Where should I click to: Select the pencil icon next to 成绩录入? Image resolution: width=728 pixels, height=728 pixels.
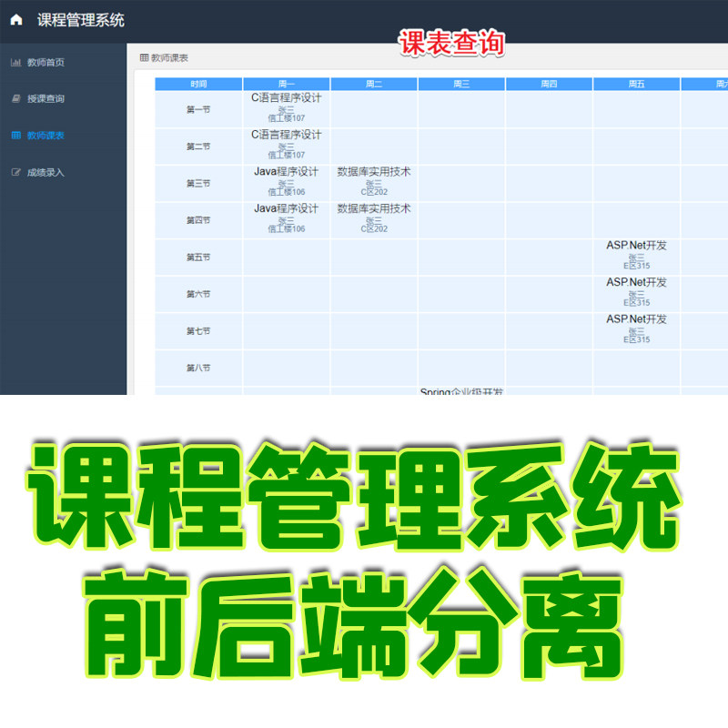click(16, 170)
